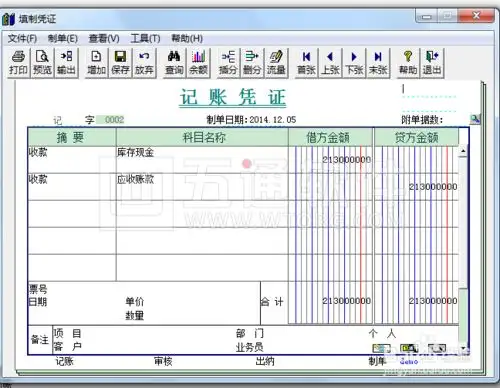Open the 工具(T) menu
500x388 pixels.
point(145,39)
